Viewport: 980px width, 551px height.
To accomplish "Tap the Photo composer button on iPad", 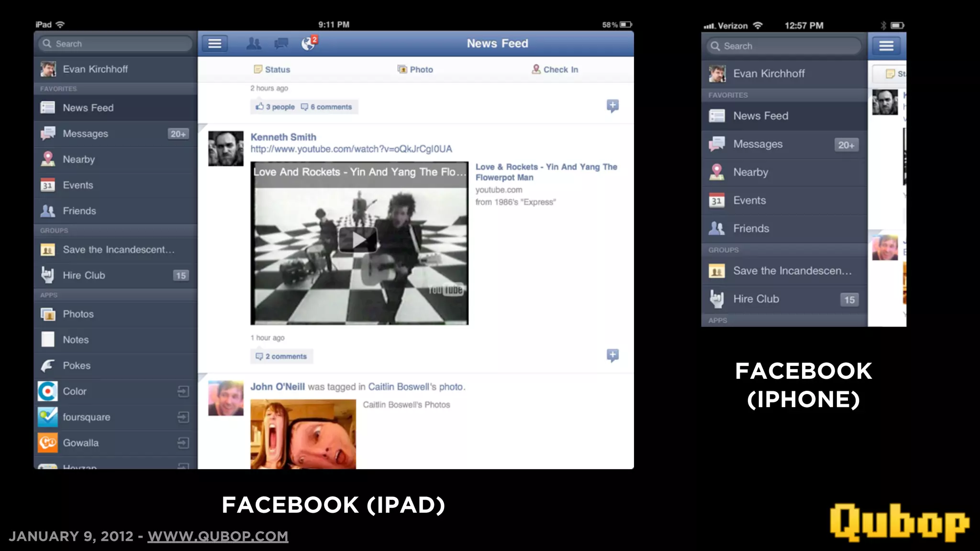I will [415, 69].
